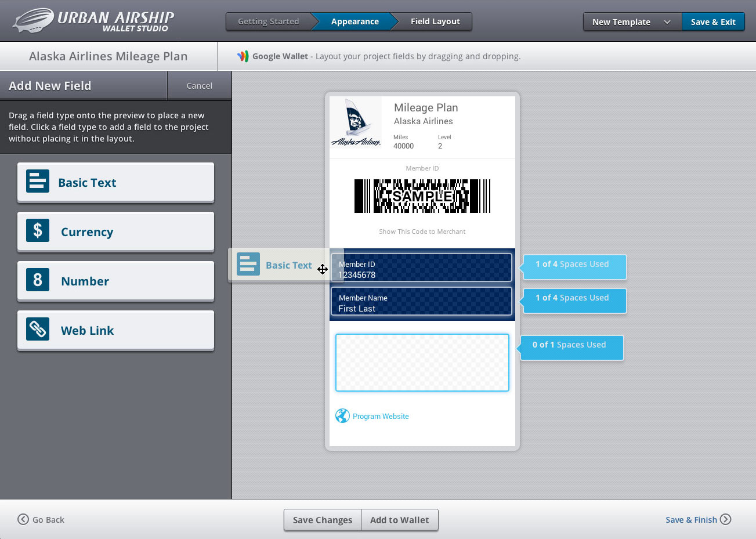Viewport: 756px width, 539px height.
Task: Click the empty drop zone on pass
Action: (422, 362)
